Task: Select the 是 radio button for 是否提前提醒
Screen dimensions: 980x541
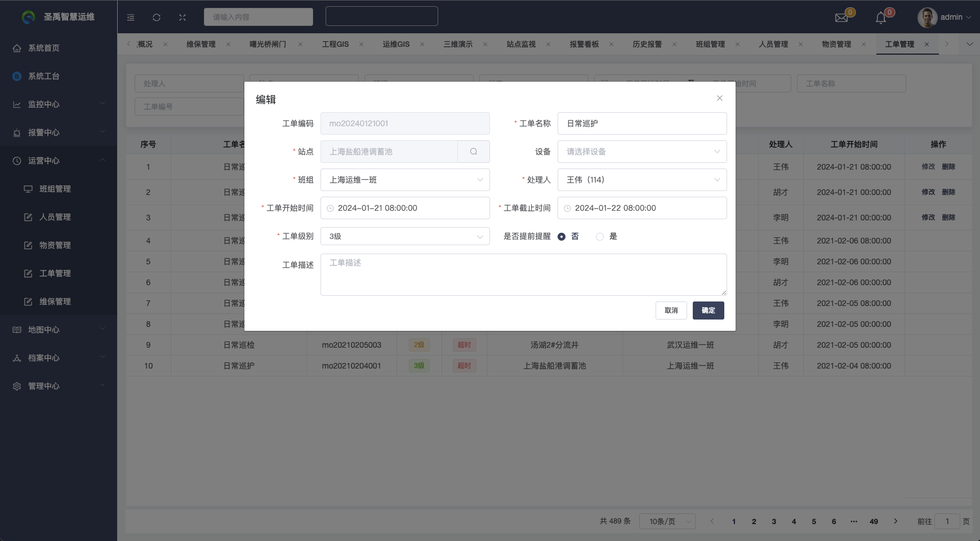Action: pyautogui.click(x=600, y=237)
